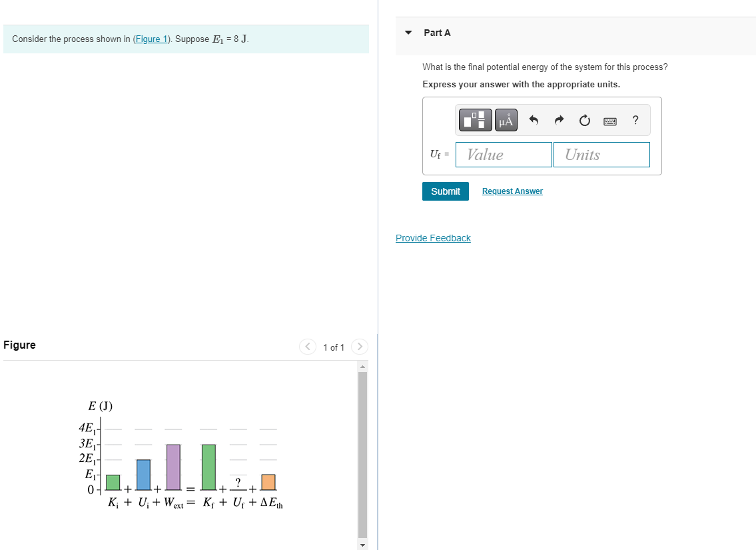Open the answer help question mark
Image resolution: width=756 pixels, height=550 pixels.
(635, 119)
